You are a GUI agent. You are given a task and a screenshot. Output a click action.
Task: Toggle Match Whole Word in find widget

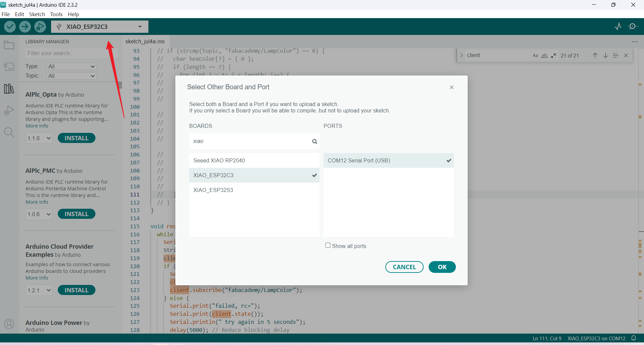[545, 55]
